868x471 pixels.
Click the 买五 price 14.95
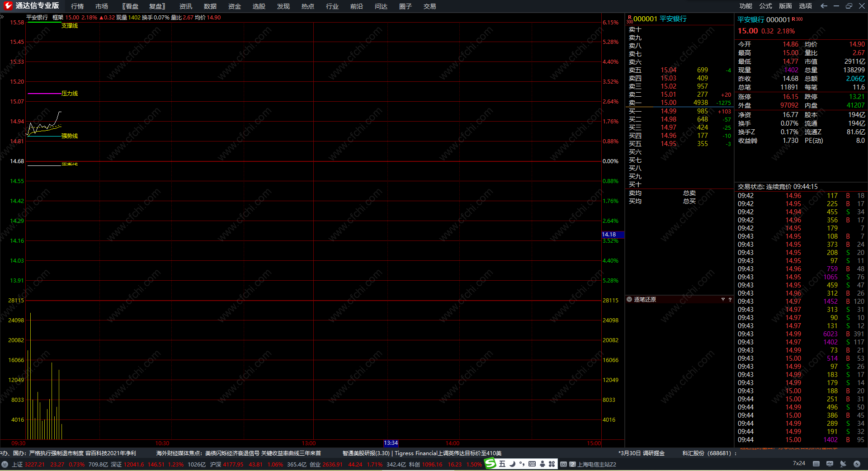tap(669, 144)
